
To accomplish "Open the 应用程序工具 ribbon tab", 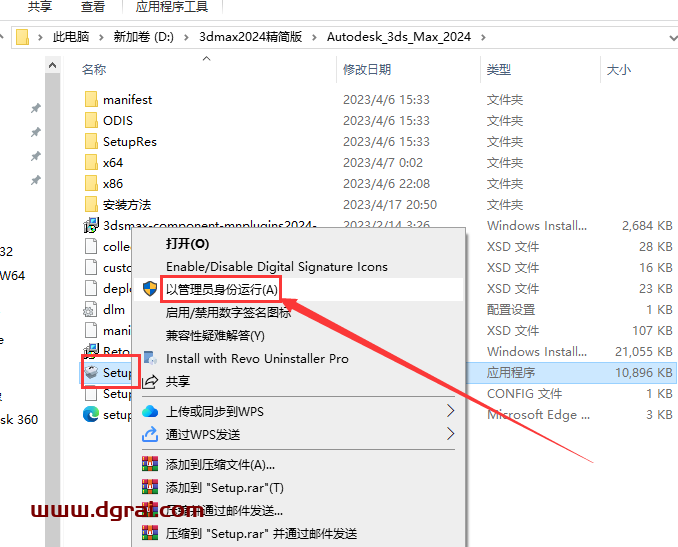I will pos(172,6).
